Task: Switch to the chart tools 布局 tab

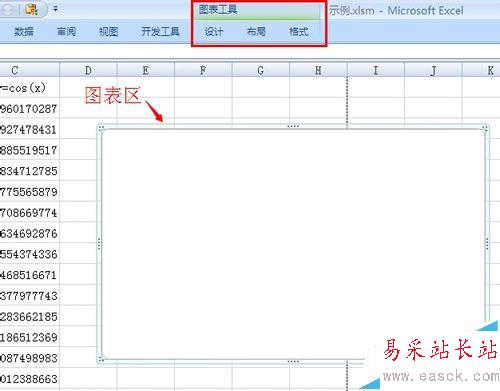Action: (x=256, y=32)
